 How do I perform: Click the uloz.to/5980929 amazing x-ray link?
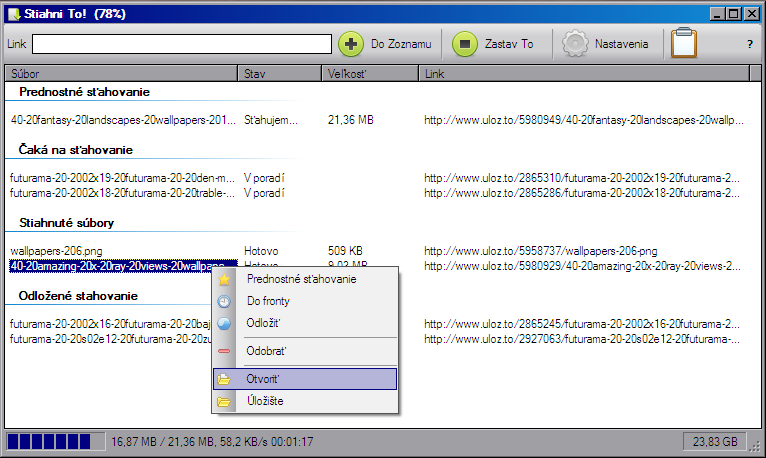point(582,266)
